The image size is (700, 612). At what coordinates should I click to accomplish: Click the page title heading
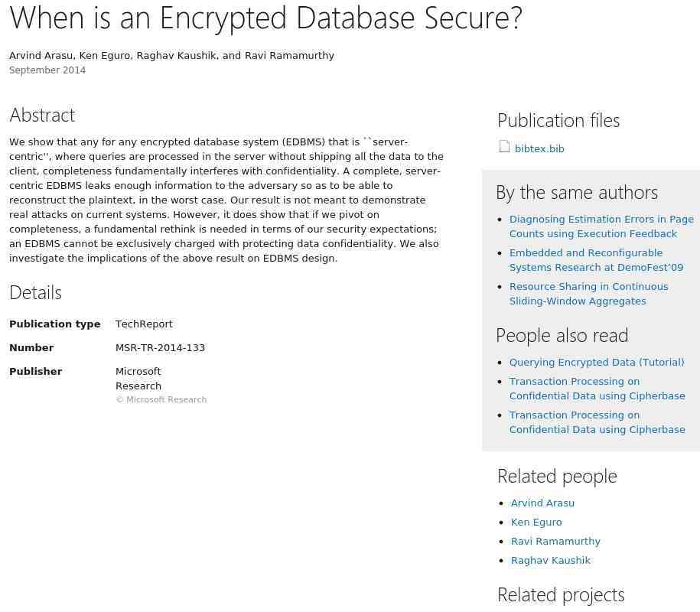pos(265,18)
